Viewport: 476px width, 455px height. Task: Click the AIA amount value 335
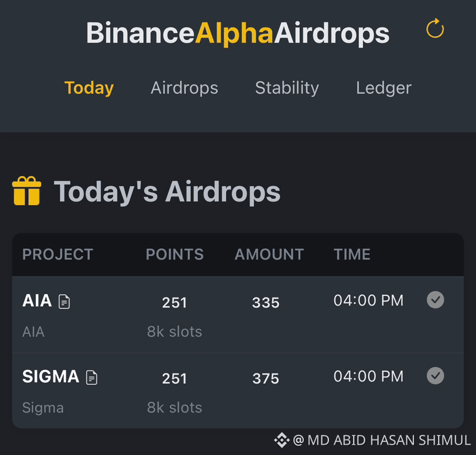pos(266,303)
